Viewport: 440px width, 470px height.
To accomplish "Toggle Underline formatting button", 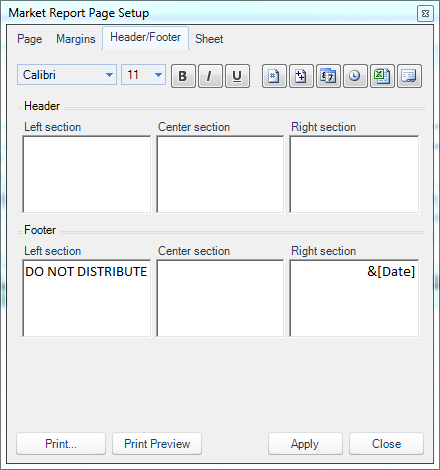I will (237, 76).
